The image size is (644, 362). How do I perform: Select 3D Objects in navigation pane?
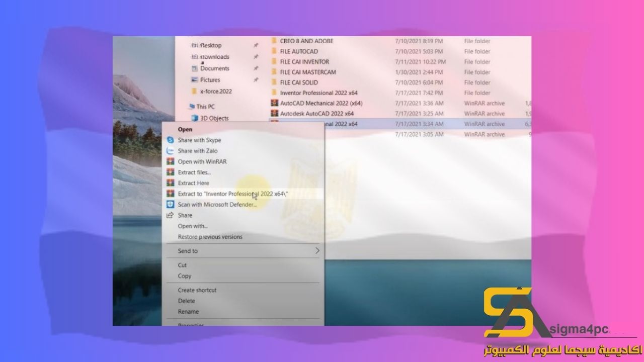pyautogui.click(x=214, y=118)
